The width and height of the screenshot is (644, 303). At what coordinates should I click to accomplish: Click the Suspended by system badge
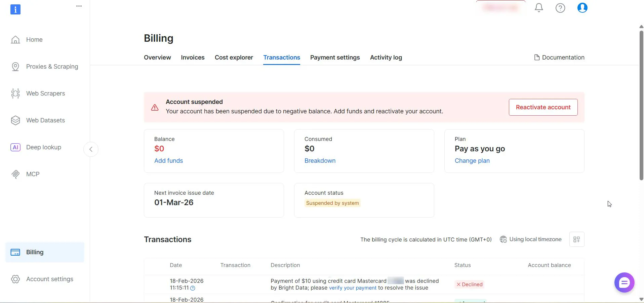click(x=332, y=203)
